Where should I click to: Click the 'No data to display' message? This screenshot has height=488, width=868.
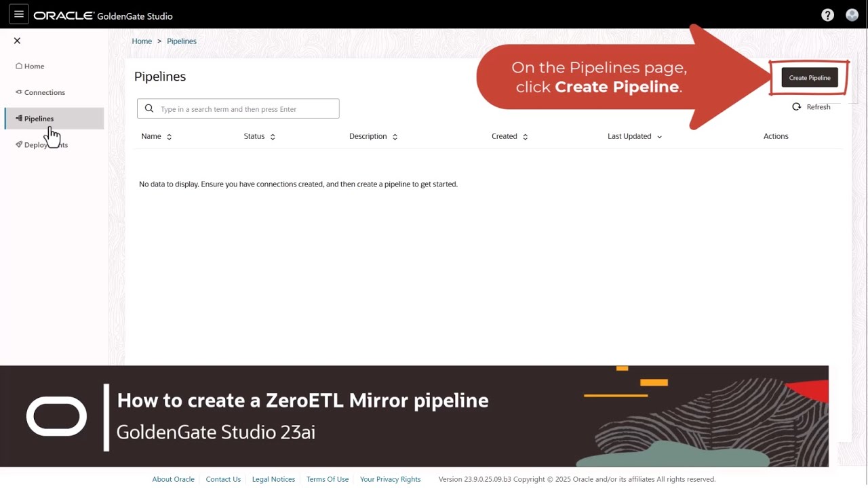298,184
